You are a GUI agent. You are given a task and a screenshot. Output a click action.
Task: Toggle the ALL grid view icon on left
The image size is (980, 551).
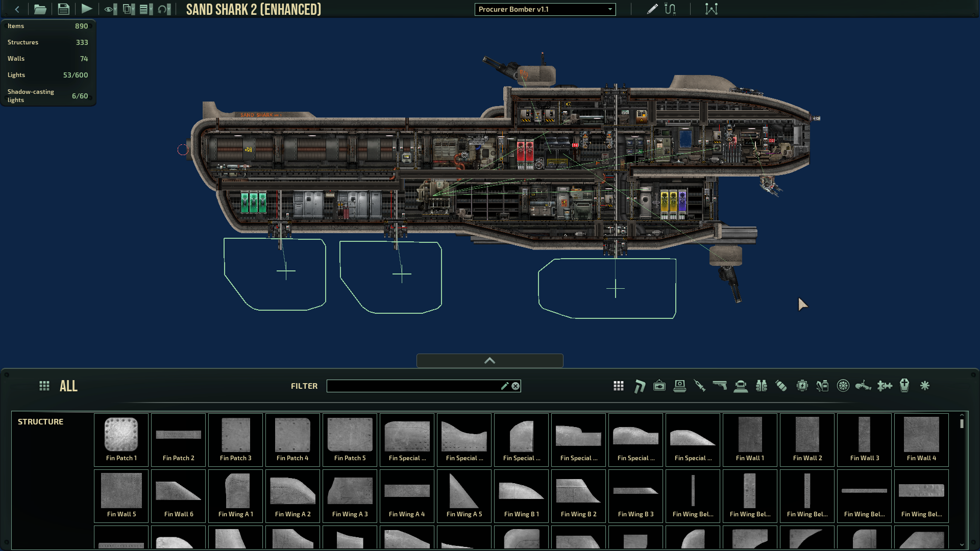pos(44,386)
